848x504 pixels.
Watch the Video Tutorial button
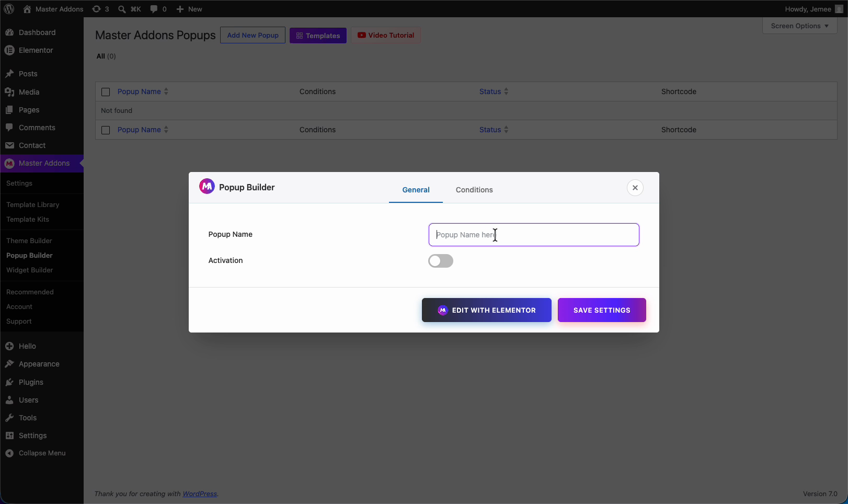click(x=386, y=35)
